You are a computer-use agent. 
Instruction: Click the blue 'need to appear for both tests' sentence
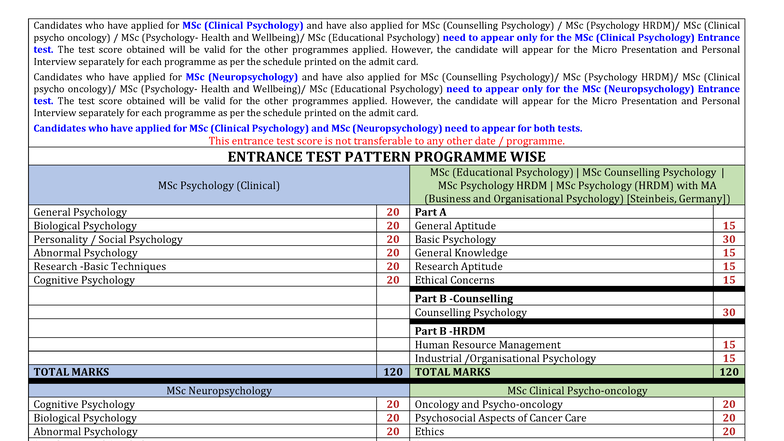(x=308, y=128)
